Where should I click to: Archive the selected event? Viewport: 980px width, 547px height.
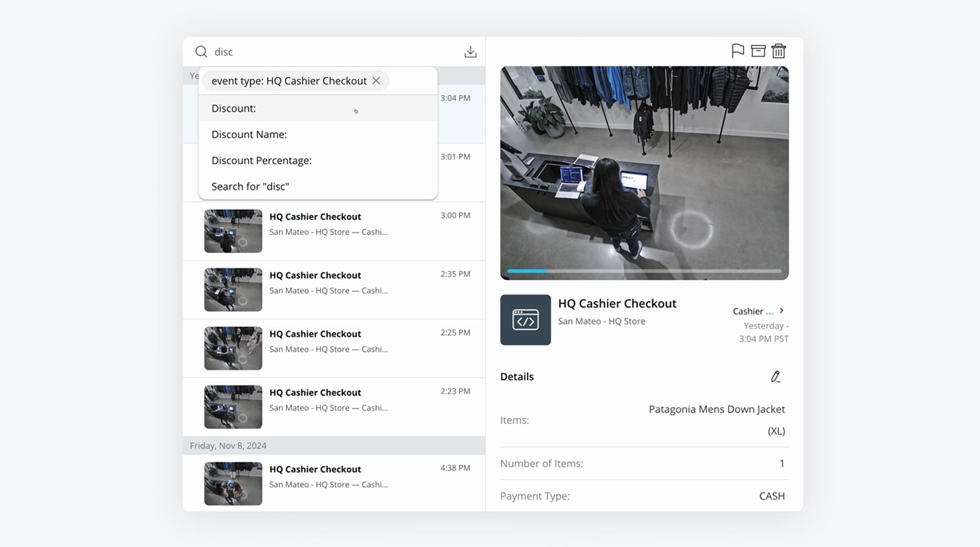[x=758, y=51]
